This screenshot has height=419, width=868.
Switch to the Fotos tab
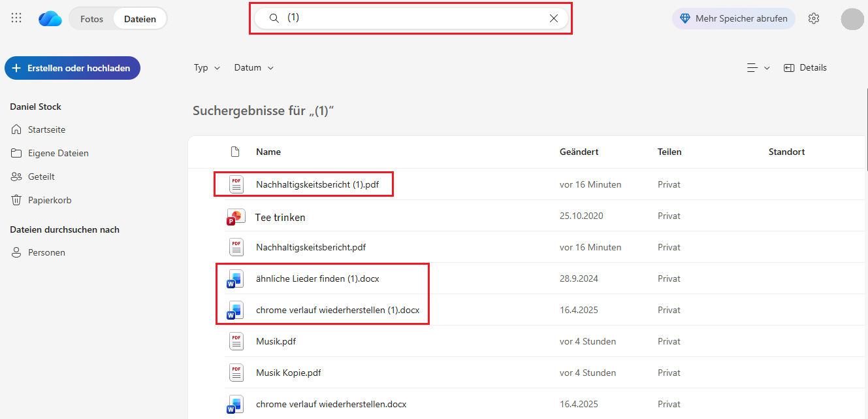click(92, 19)
